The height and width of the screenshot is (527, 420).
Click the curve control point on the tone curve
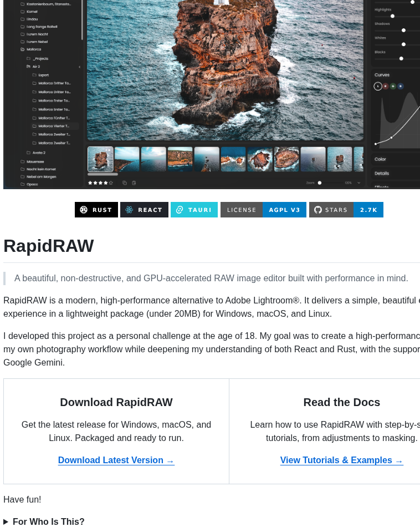point(391,138)
